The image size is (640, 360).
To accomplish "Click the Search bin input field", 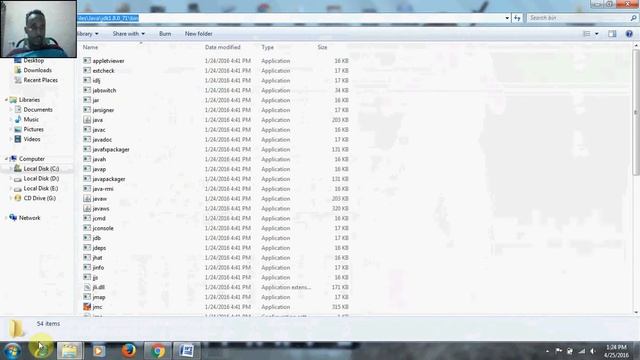I will [x=579, y=18].
